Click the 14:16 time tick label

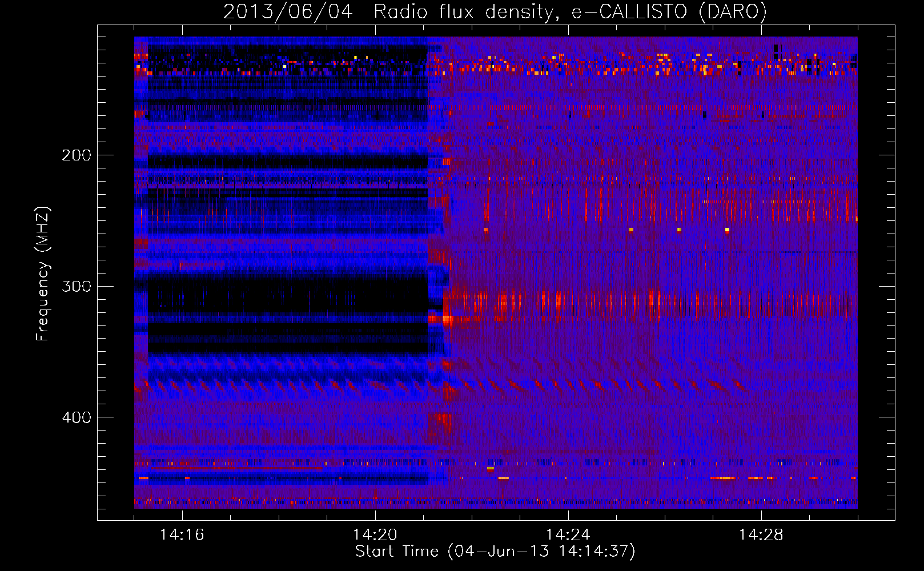click(x=182, y=535)
